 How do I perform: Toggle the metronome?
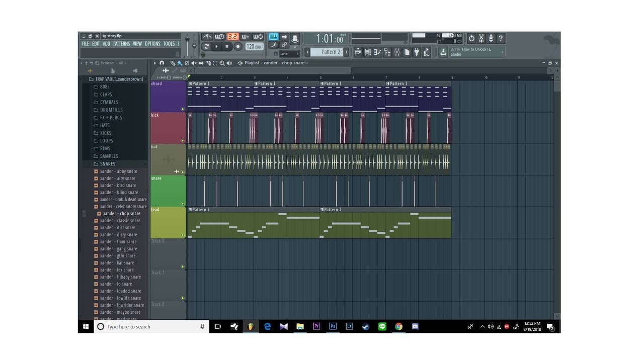(207, 37)
